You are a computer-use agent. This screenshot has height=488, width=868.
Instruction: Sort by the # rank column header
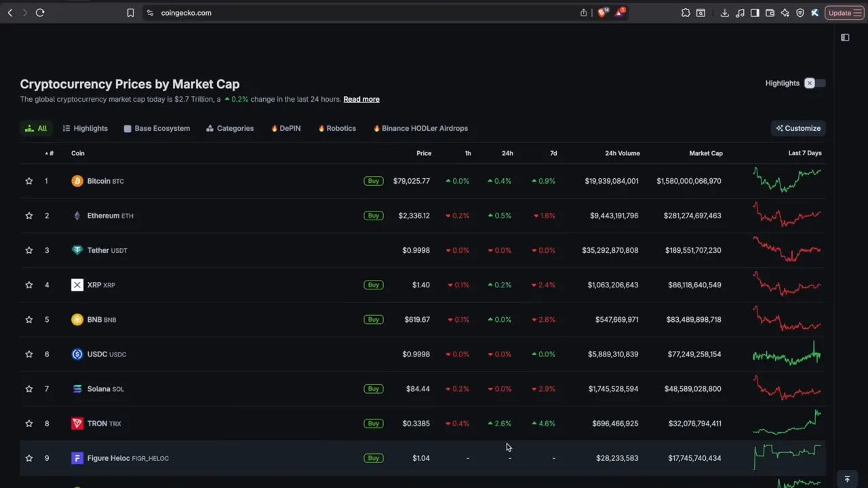(49, 153)
